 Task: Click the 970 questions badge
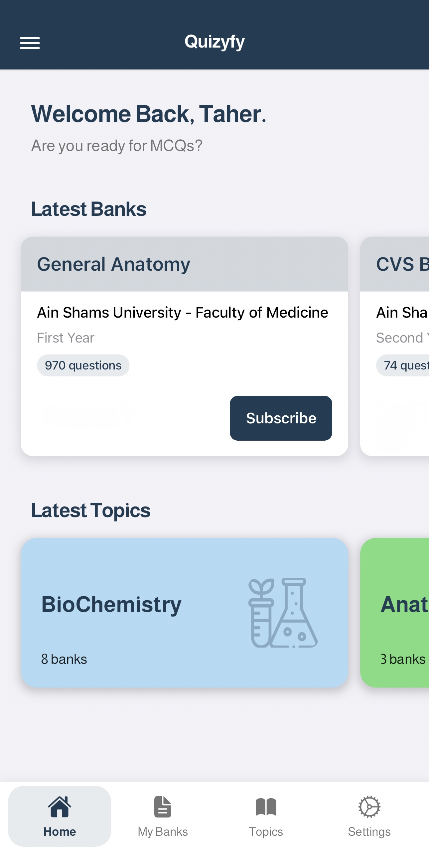[83, 365]
